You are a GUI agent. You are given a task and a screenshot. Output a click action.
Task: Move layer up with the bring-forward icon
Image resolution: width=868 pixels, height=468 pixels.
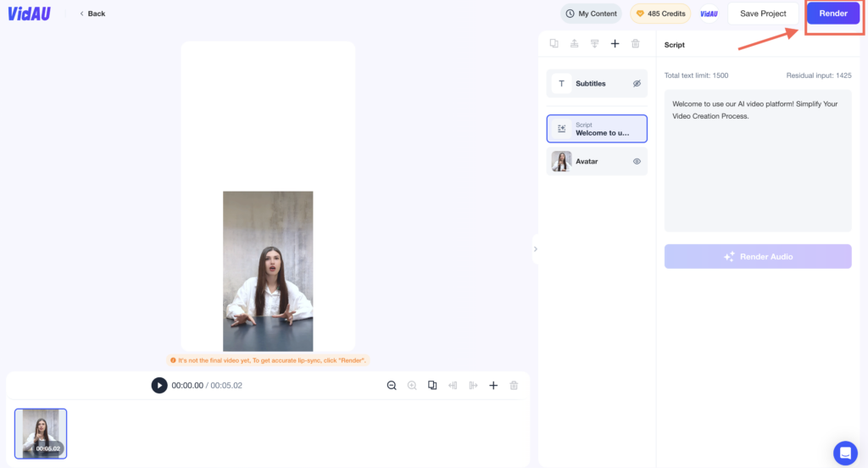575,44
